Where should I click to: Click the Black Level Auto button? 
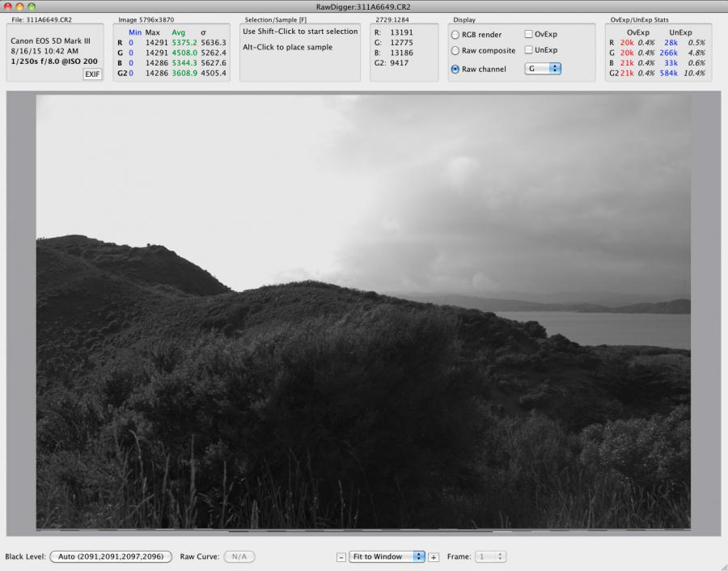click(x=111, y=556)
